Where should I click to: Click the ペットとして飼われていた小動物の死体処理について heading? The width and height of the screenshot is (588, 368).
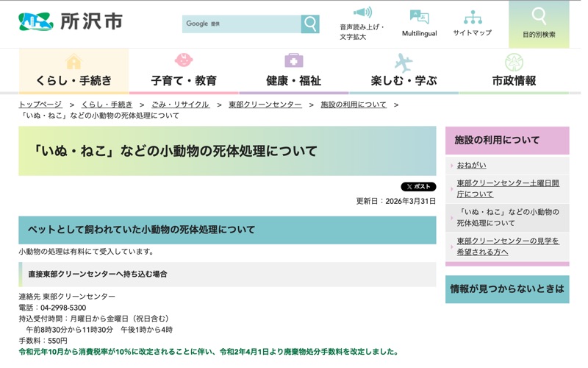[141, 230]
